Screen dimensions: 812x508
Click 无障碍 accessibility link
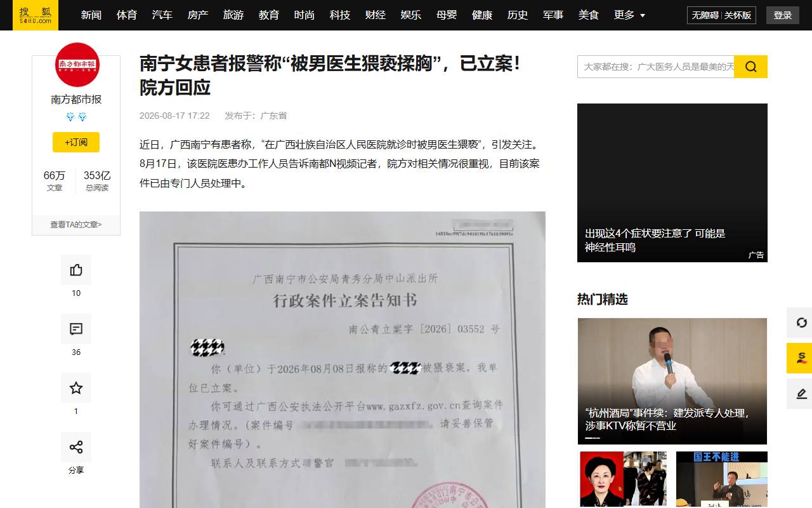click(x=705, y=15)
